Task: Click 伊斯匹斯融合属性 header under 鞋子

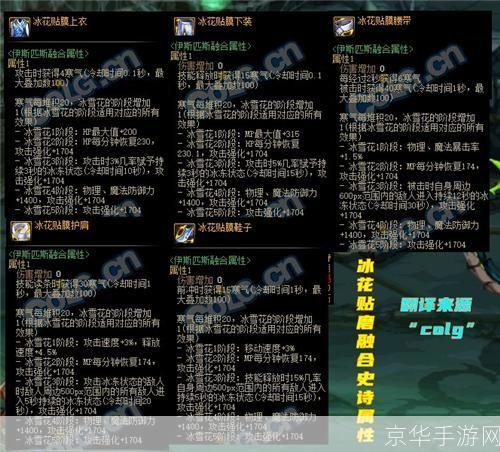Action: point(210,260)
